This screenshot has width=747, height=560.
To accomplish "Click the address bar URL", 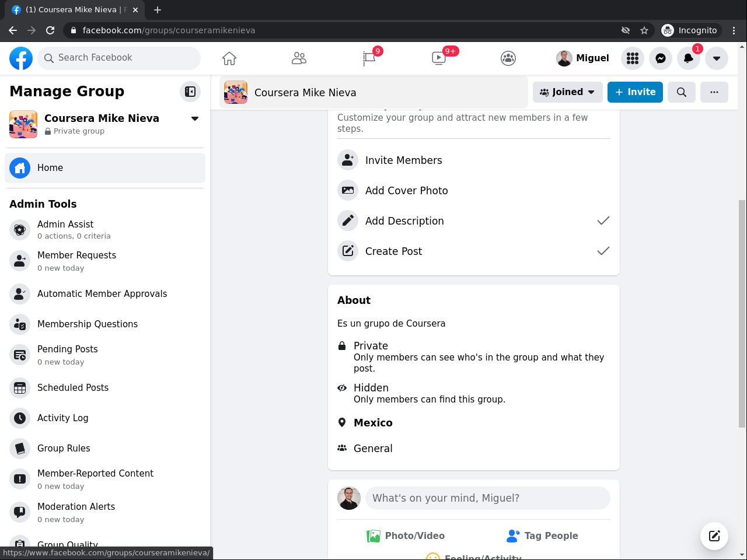I will (169, 30).
